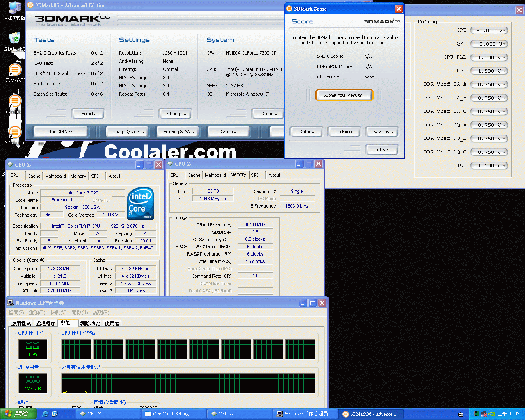This screenshot has width=525, height=420.
Task: Activate Windows 工作管理員 taskbar button
Action: (x=306, y=414)
